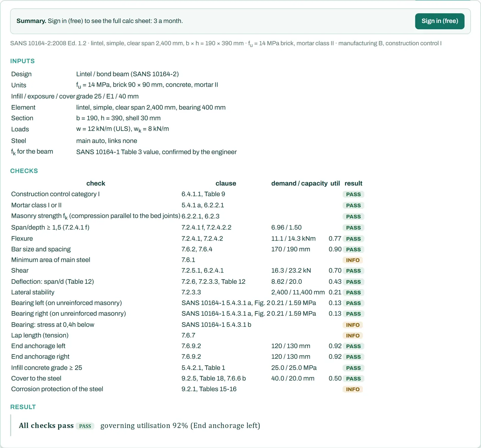Click the INFO badge for Lap length (tension)
This screenshot has width=481, height=448.
coord(353,336)
